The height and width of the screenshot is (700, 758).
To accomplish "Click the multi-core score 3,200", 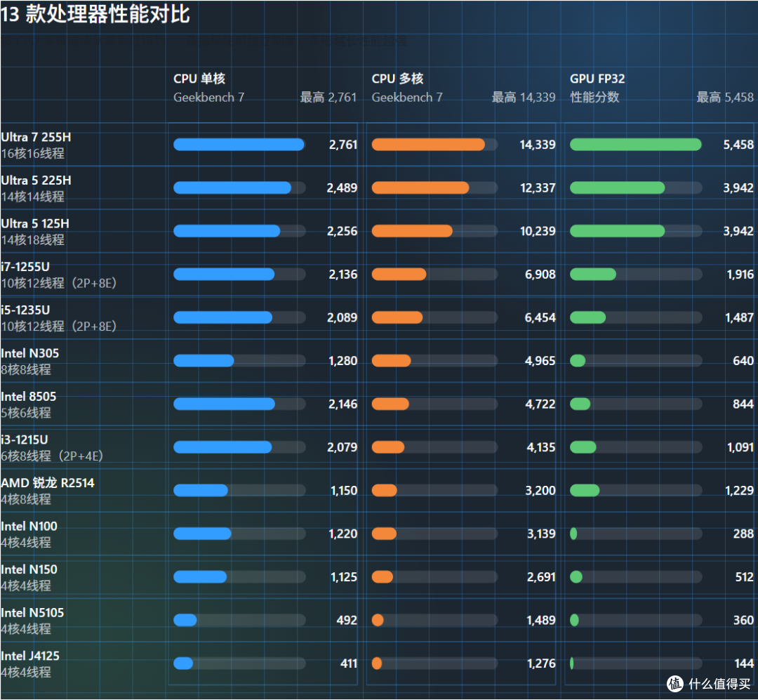I will coord(540,491).
